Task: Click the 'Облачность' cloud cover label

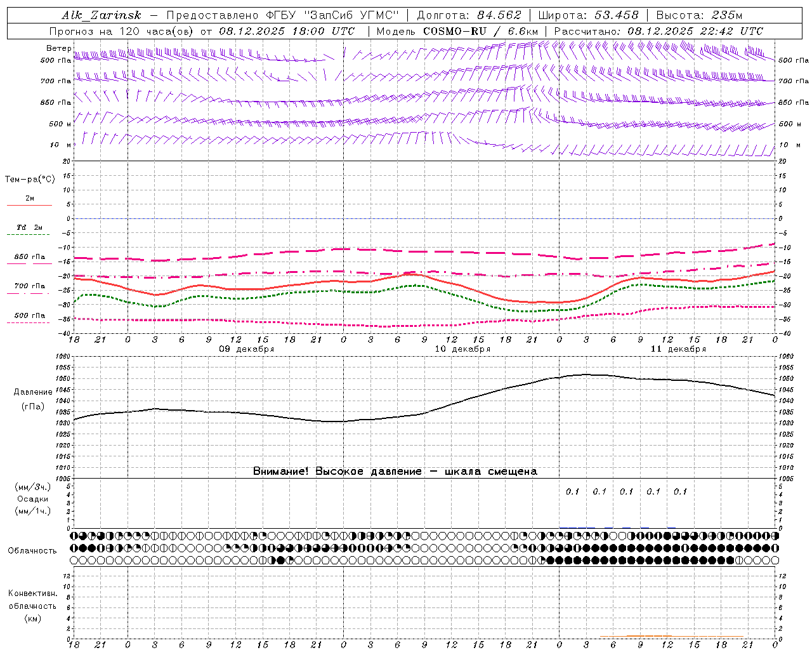Action: click(x=32, y=550)
